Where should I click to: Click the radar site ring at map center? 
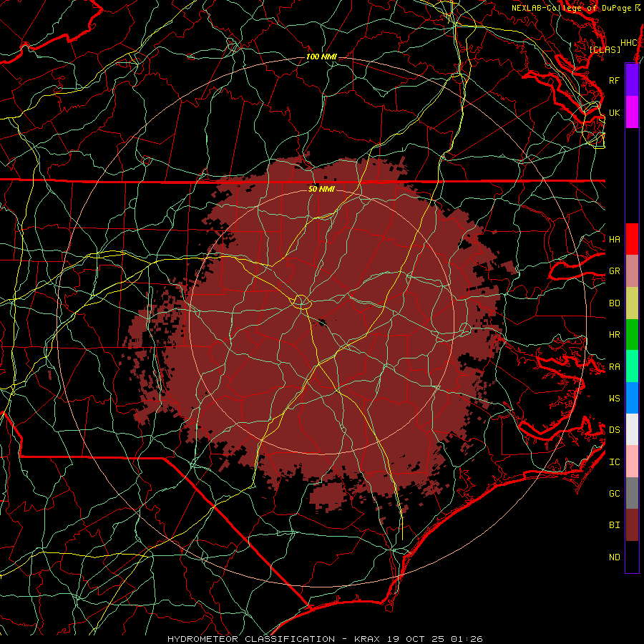pyautogui.click(x=301, y=302)
